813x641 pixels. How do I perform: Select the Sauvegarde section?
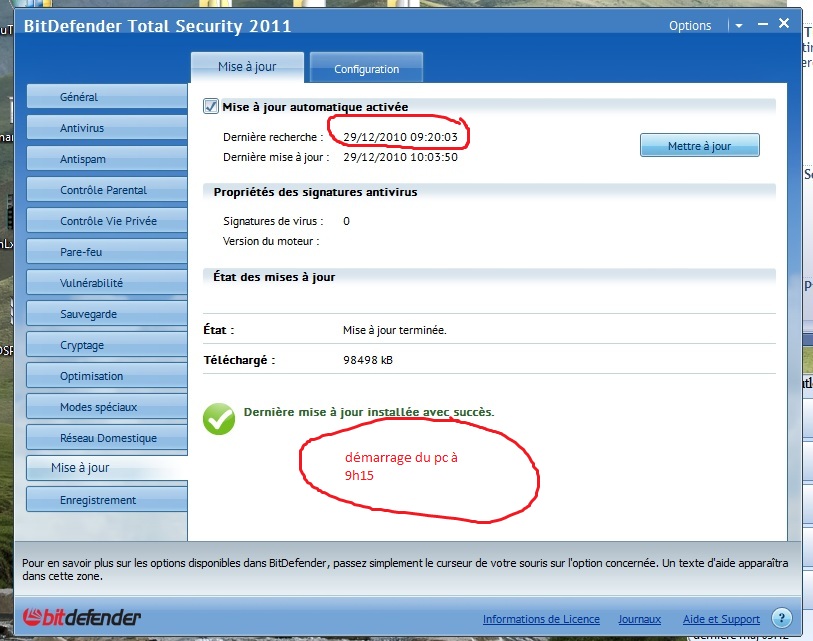coord(107,314)
